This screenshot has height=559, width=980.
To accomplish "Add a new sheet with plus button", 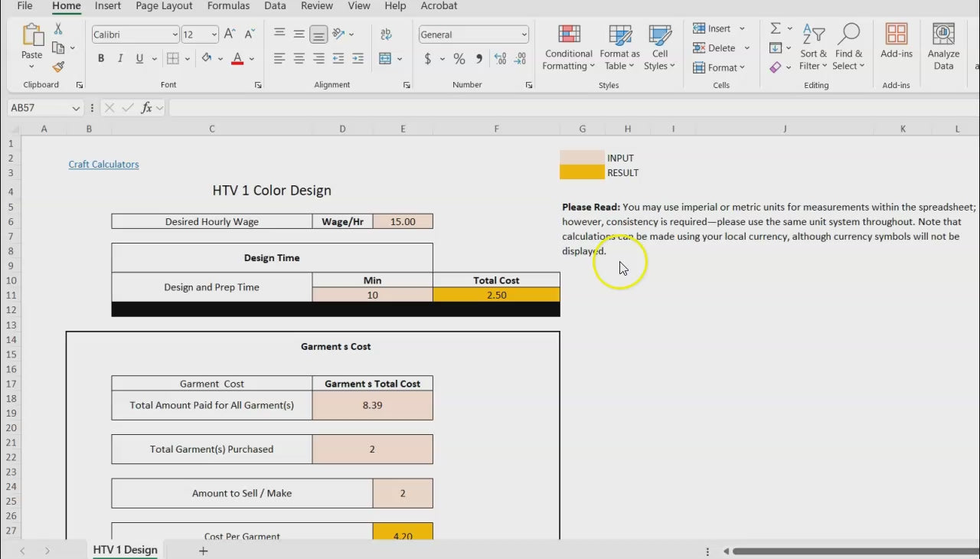I will pos(203,551).
